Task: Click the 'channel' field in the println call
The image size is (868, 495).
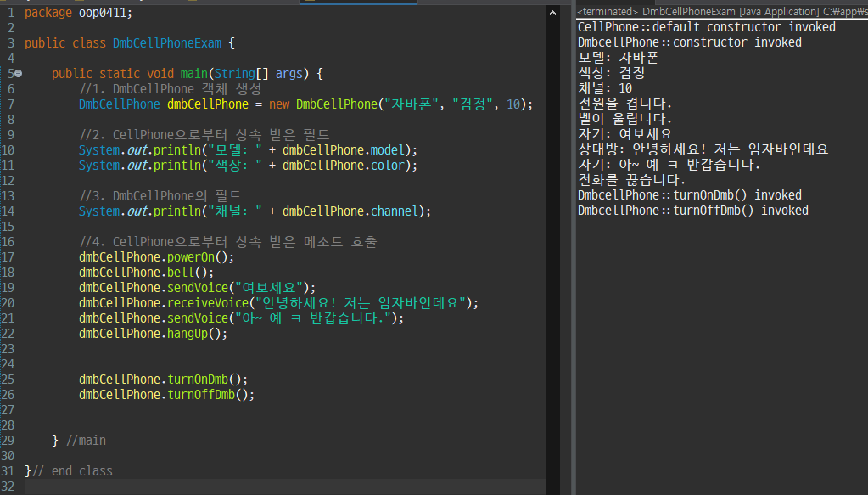Action: click(x=395, y=211)
